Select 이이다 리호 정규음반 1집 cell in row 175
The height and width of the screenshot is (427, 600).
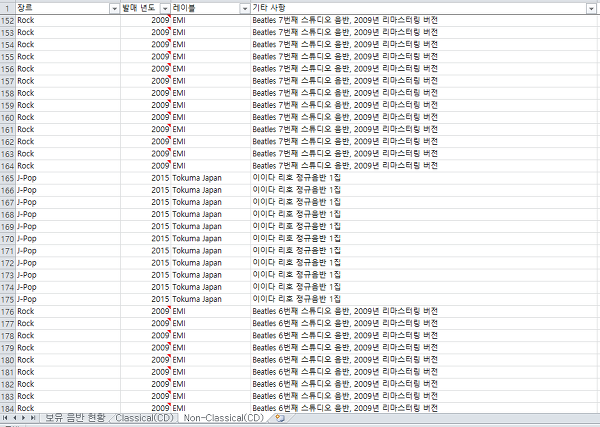pyautogui.click(x=424, y=300)
